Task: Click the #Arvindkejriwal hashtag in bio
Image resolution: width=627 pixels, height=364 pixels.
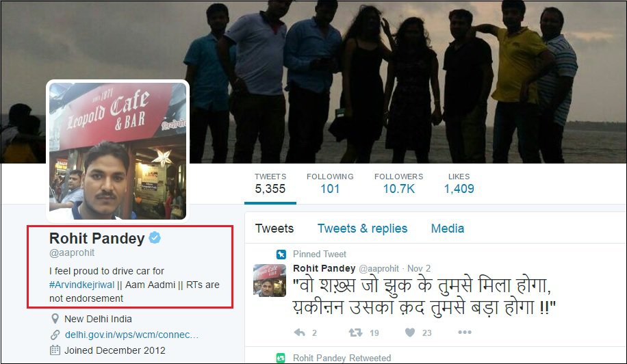Action: tap(82, 285)
